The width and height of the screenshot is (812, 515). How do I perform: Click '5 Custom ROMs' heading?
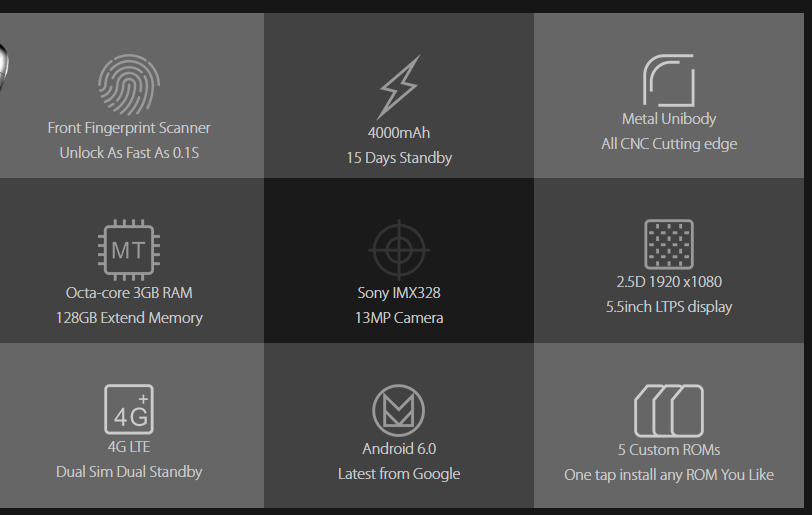(669, 450)
